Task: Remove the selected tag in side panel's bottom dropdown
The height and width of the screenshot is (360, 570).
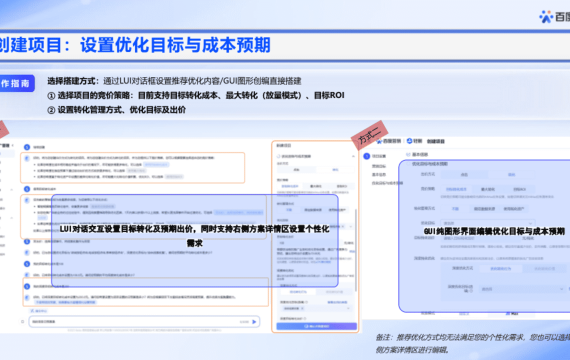Action: [302, 308]
